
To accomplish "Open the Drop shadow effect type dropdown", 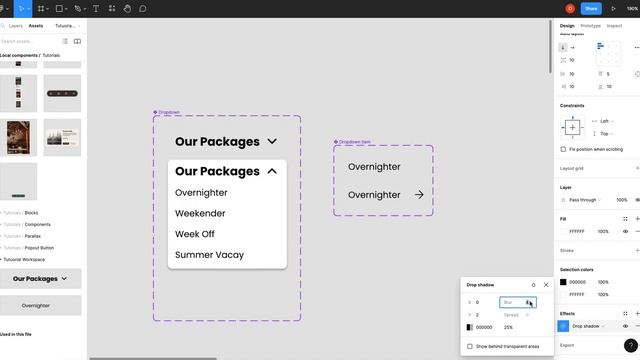I will point(589,326).
